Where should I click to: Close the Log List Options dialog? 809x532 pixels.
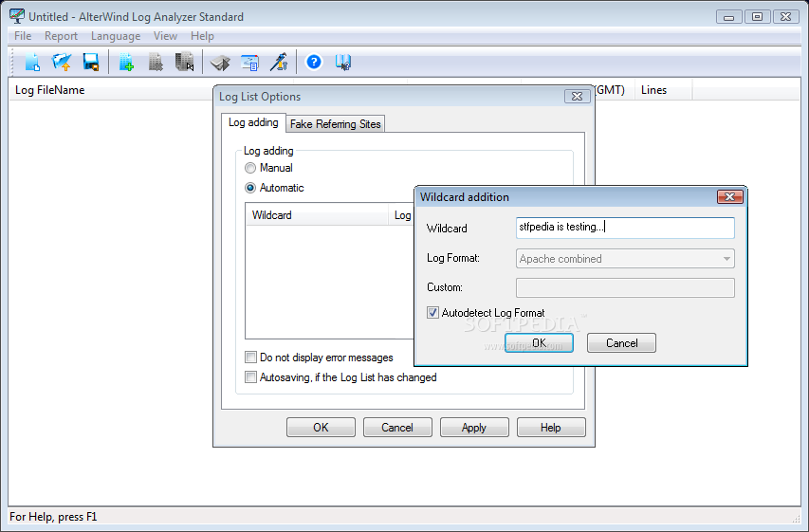[x=578, y=97]
